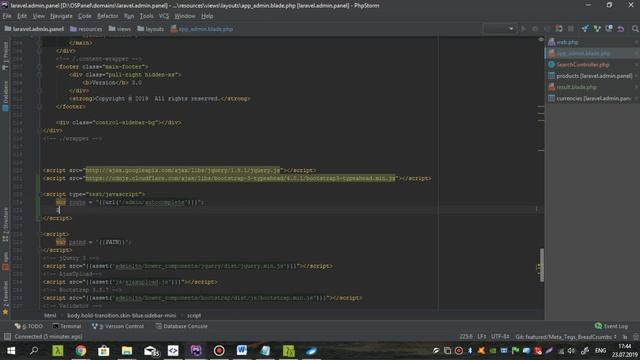This screenshot has height=360, width=640.
Task: Click the UTF-8 encoding selector
Action: [x=500, y=337]
